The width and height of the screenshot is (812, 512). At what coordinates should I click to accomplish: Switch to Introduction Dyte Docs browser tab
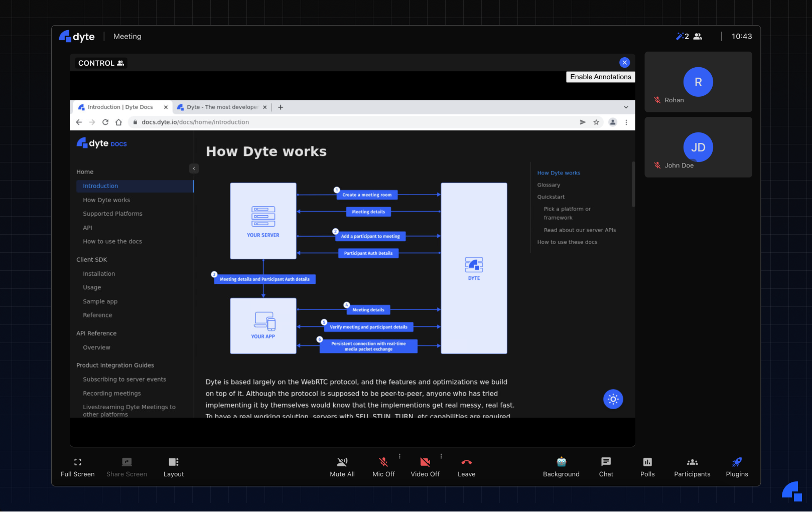click(119, 107)
